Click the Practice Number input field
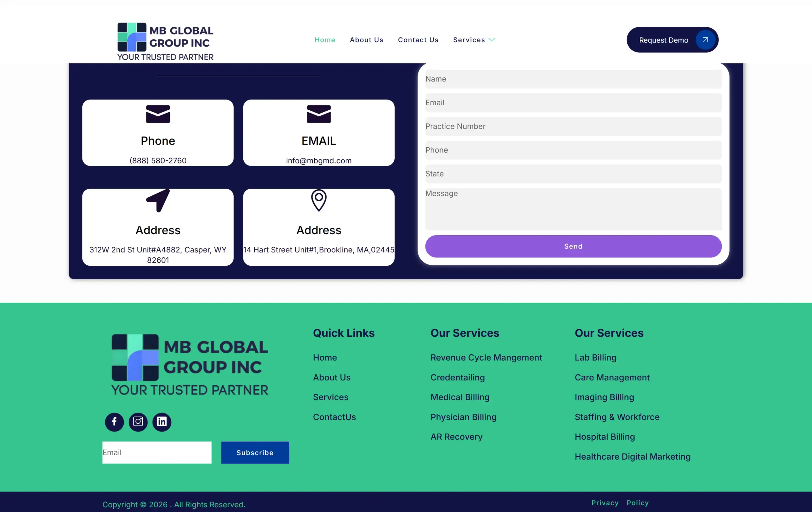This screenshot has width=812, height=512. pos(573,126)
